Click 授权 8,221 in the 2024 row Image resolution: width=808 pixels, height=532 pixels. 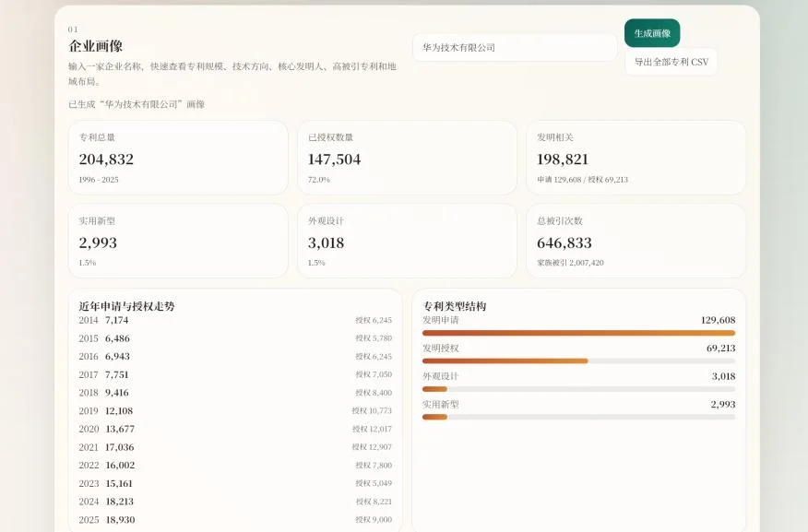[x=374, y=502]
